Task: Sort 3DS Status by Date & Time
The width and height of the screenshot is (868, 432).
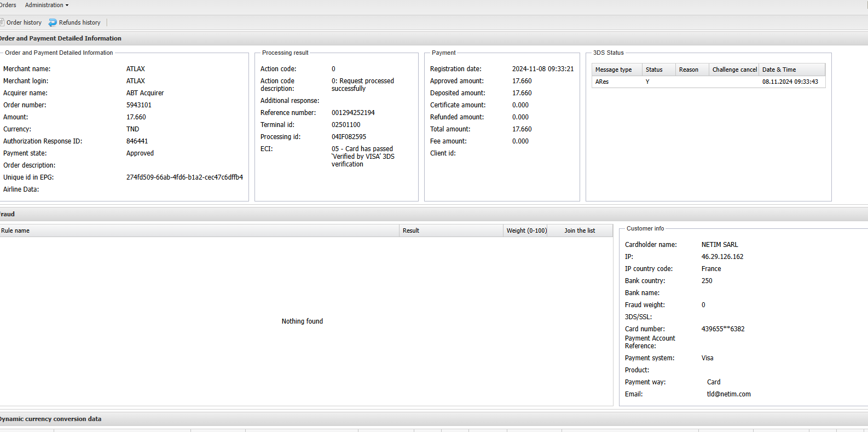Action: pyautogui.click(x=791, y=70)
